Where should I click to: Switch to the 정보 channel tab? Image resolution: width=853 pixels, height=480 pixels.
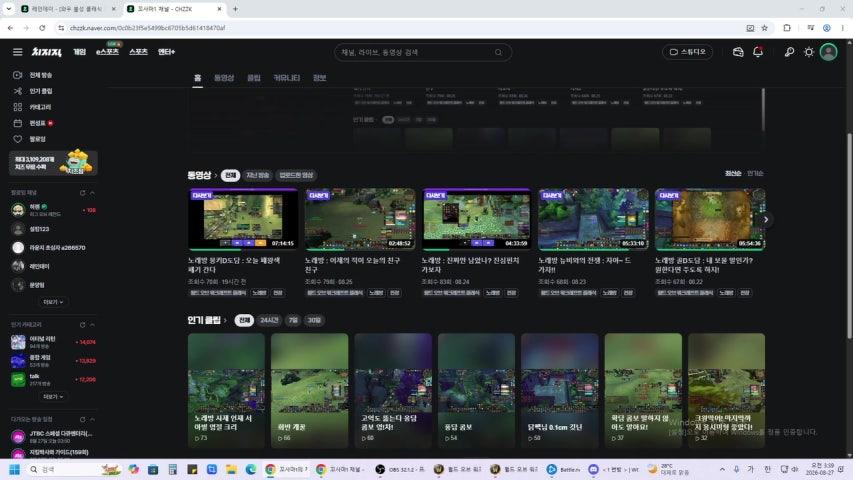pyautogui.click(x=319, y=78)
